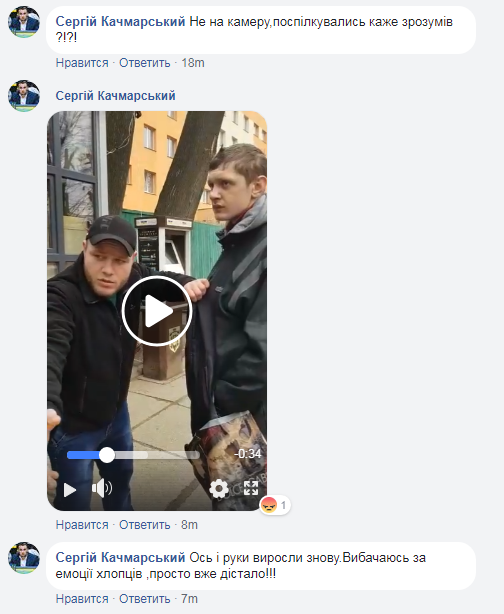Click the remaining time -0:34 label
This screenshot has height=614, width=504.
click(x=247, y=454)
